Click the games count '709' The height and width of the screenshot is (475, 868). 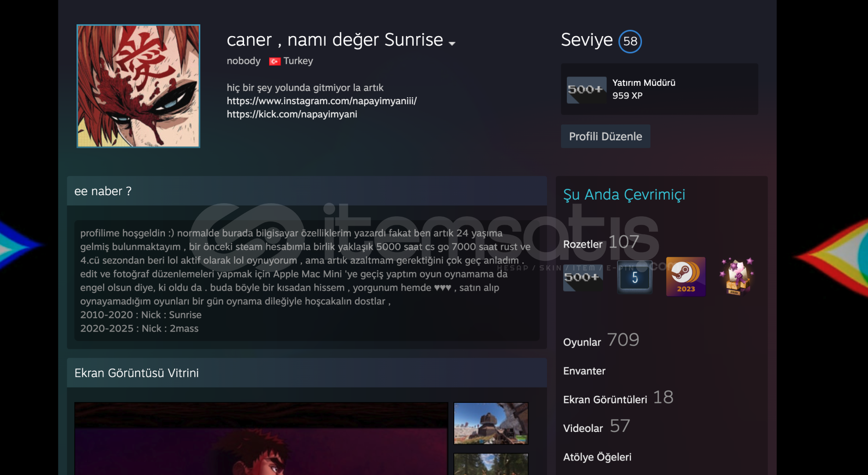623,340
